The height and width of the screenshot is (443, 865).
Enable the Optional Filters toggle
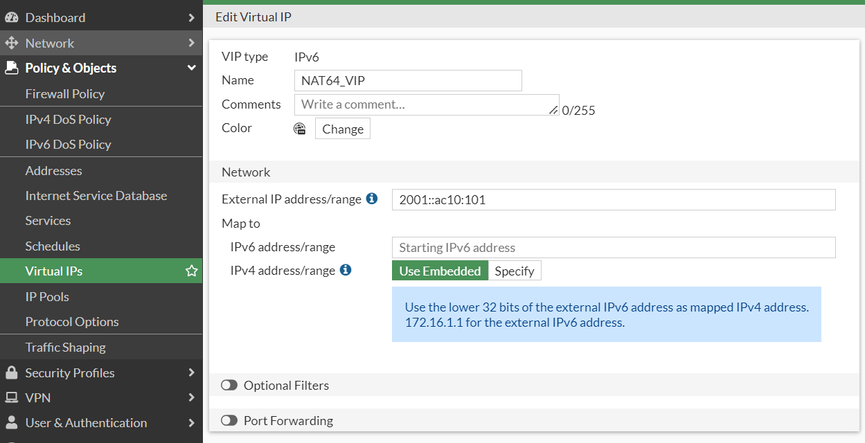pos(229,385)
